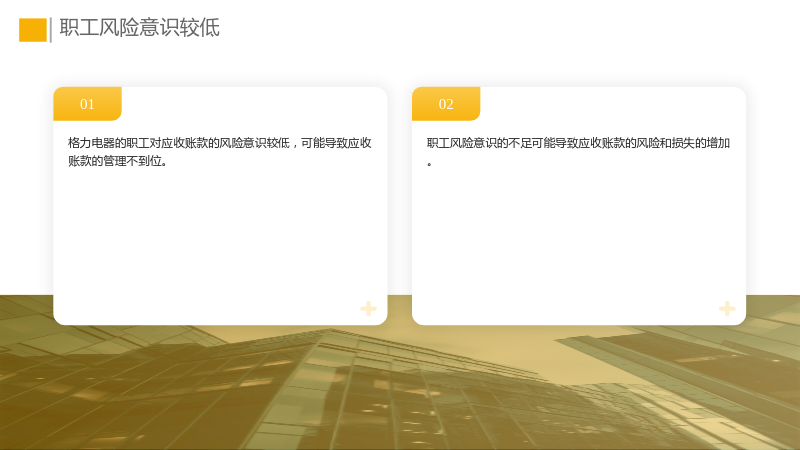This screenshot has width=800, height=450.
Task: Select the text paragraph in card 01
Action: (x=220, y=152)
